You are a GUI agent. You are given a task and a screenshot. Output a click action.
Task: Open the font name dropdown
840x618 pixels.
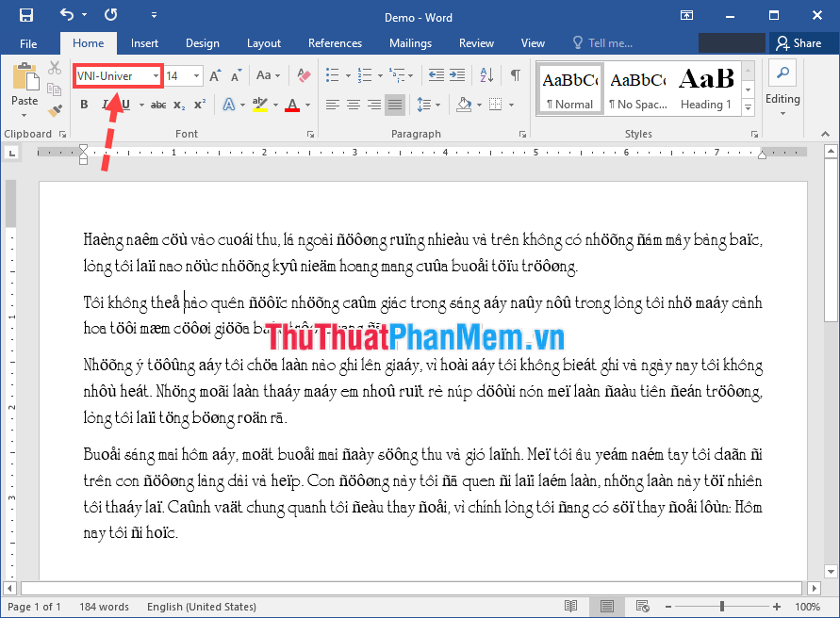tap(155, 76)
